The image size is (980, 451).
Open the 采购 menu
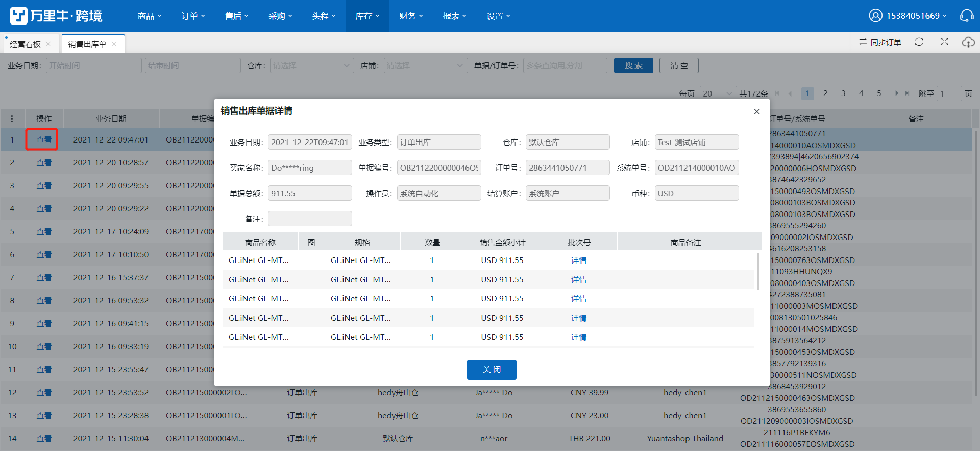point(280,16)
